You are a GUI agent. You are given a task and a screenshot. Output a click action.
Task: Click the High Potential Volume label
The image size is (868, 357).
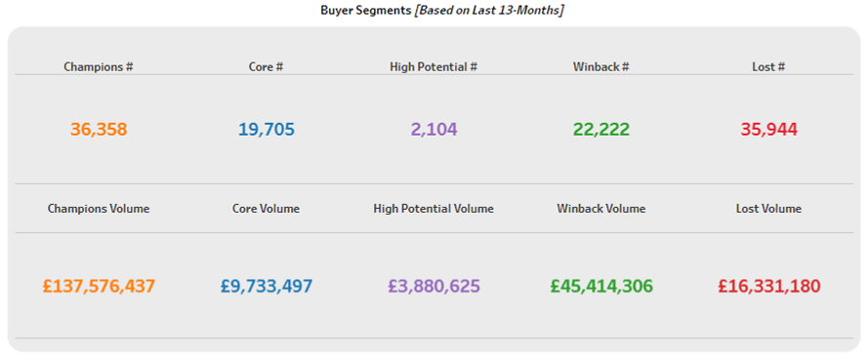point(434,209)
